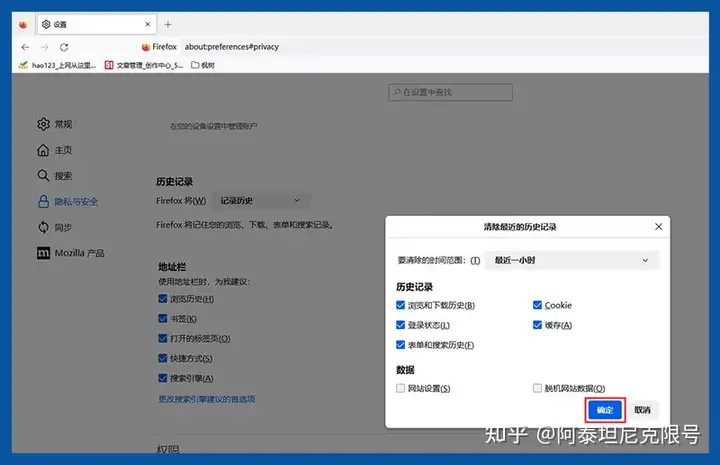Viewport: 720px width, 465px height.
Task: Select the 主页 sidebar label
Action: click(63, 150)
